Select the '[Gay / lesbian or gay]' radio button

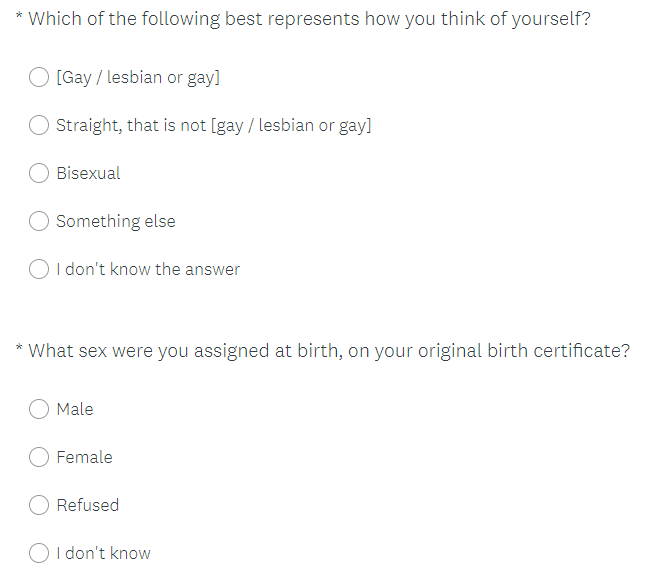[x=39, y=77]
